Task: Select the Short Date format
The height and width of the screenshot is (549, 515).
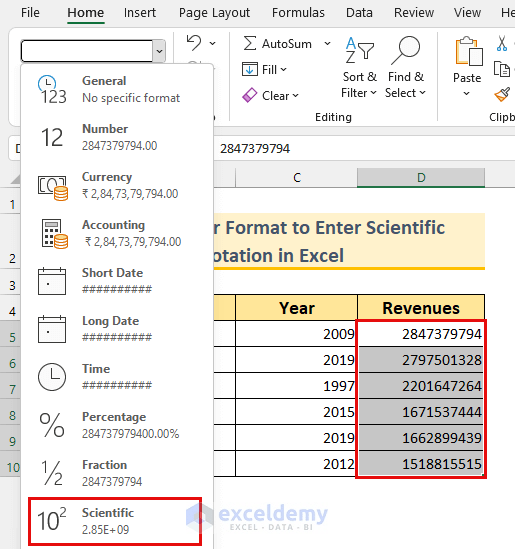Action: coord(117,281)
